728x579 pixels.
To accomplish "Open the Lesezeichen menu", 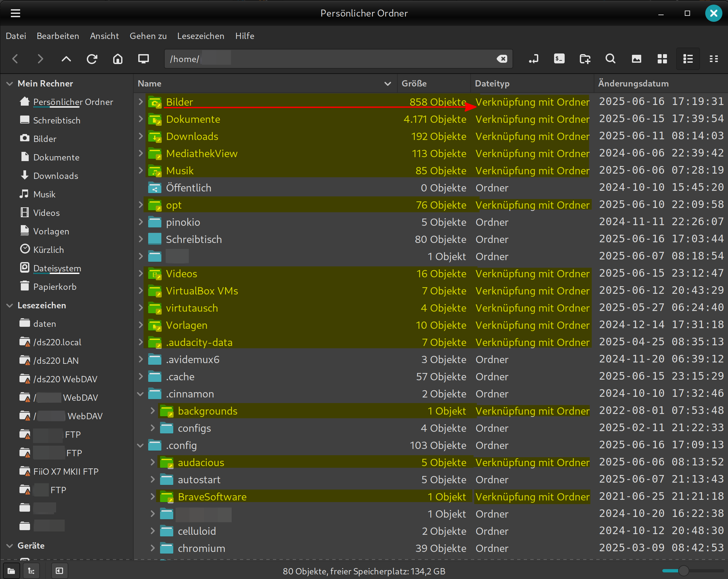I will click(x=201, y=36).
